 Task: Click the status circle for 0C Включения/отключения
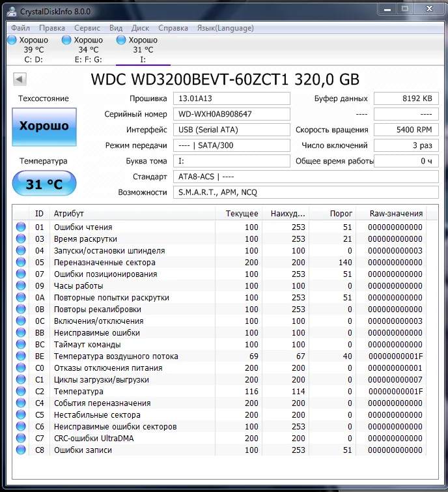[x=21, y=321]
